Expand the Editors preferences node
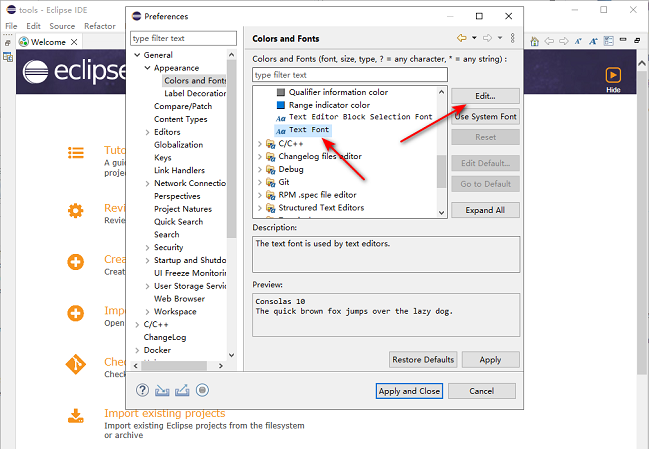The width and height of the screenshot is (650, 449). pos(147,132)
